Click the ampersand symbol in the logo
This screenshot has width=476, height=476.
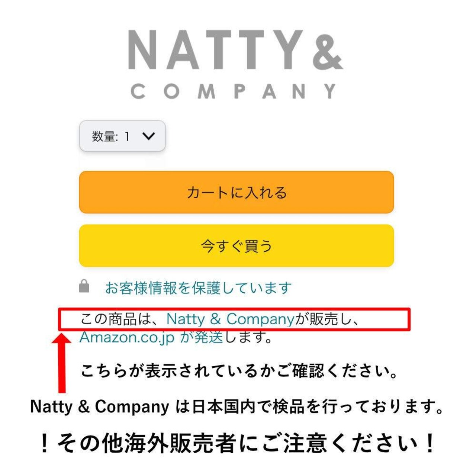click(328, 50)
